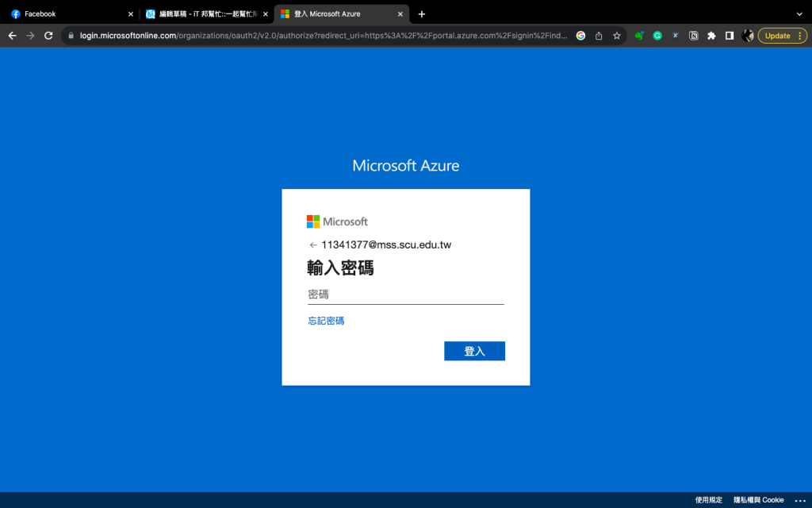Toggle the browser side panel icon
Viewport: 812px width, 508px height.
(730, 36)
